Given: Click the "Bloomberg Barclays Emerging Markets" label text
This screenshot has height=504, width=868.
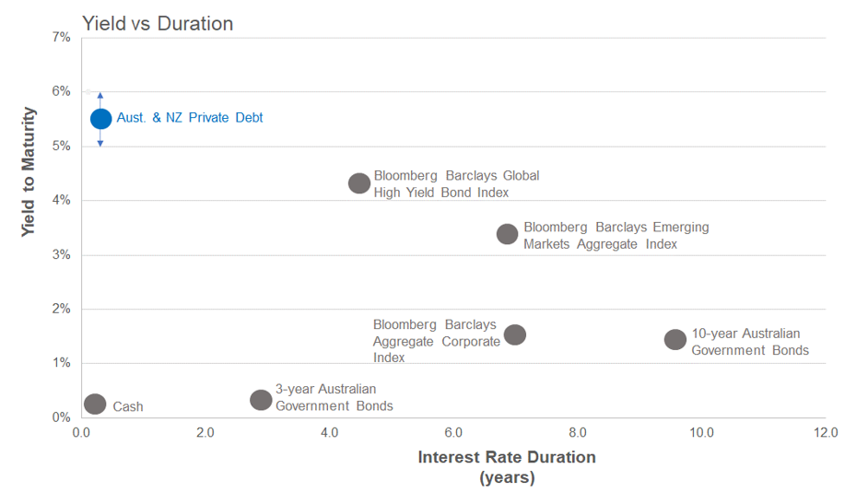Looking at the screenshot, I should [616, 235].
